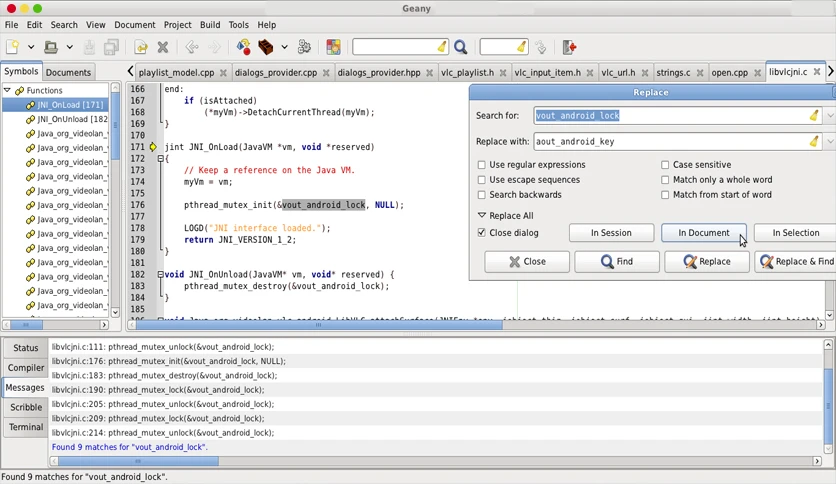The width and height of the screenshot is (836, 484).
Task: Open the Build options dropdown arrow
Action: tap(284, 47)
